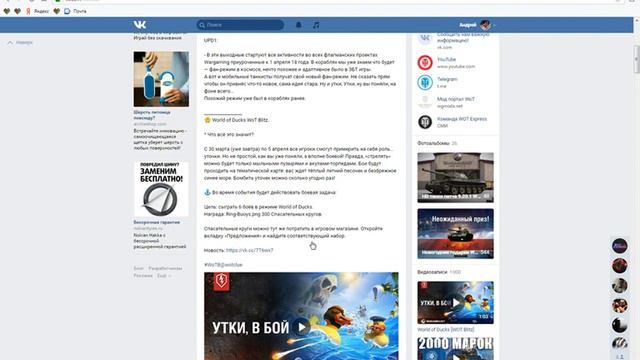
Task: Click the UPD1 text in post
Action: [x=210, y=40]
